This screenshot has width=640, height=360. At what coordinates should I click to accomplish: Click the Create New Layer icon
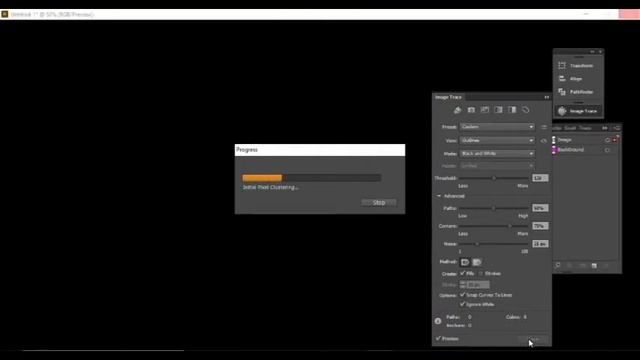click(594, 266)
